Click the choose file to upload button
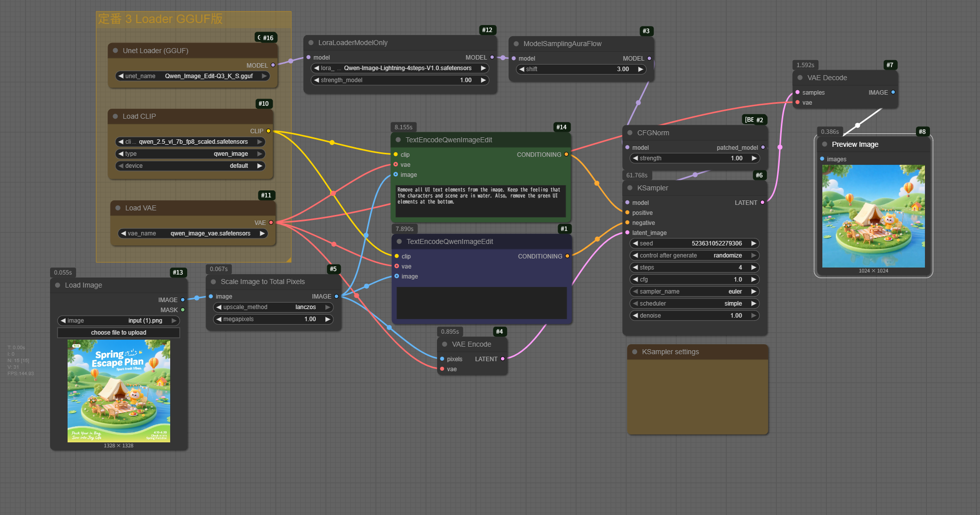This screenshot has width=980, height=515. (119, 333)
